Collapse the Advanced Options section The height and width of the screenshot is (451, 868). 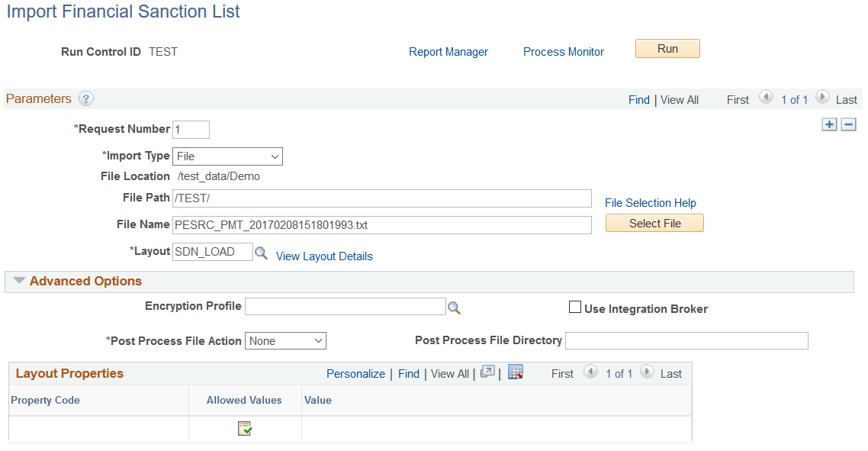click(18, 281)
